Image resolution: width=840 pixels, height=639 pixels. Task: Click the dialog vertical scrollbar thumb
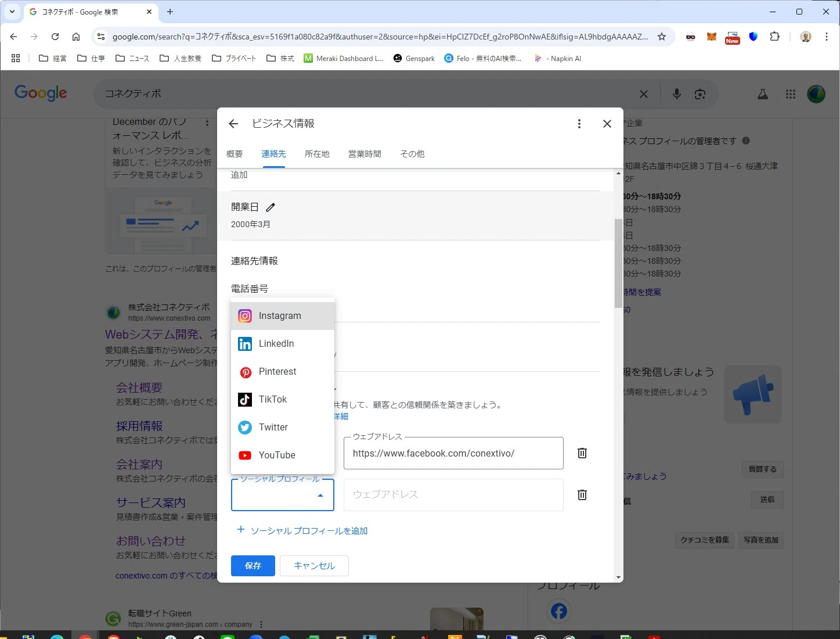[x=618, y=263]
